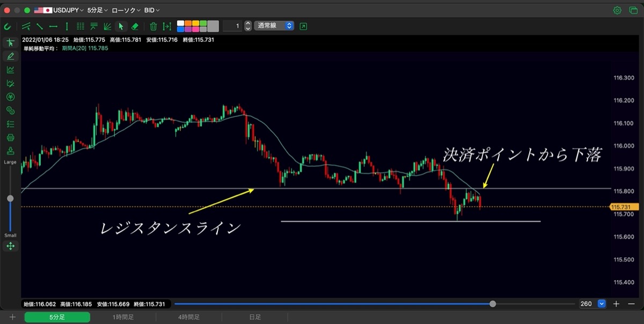Pick the large gray color swatch
The image size is (644, 324).
213,26
